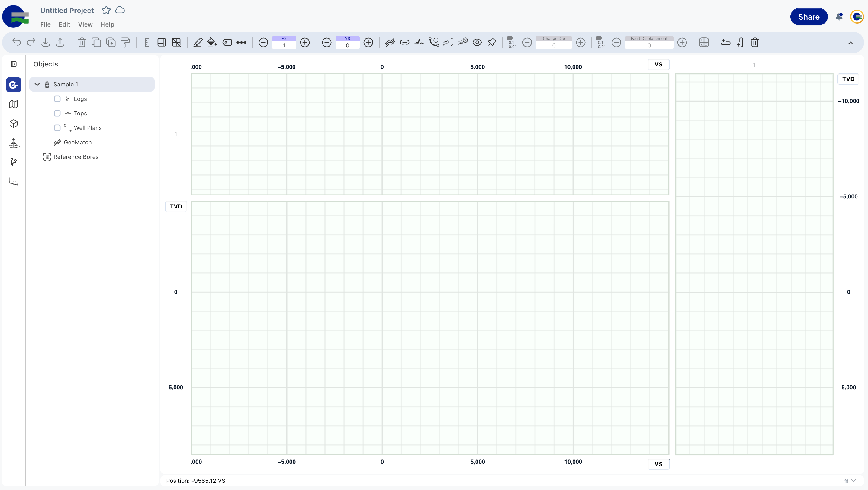This screenshot has height=490, width=868.
Task: Enable the Logs checkbox
Action: click(x=57, y=99)
